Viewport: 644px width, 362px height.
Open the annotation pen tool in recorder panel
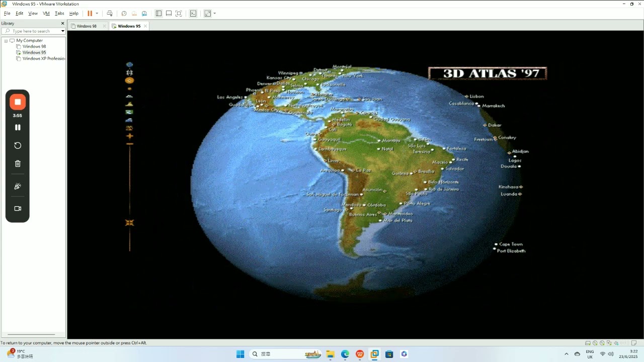(18, 187)
